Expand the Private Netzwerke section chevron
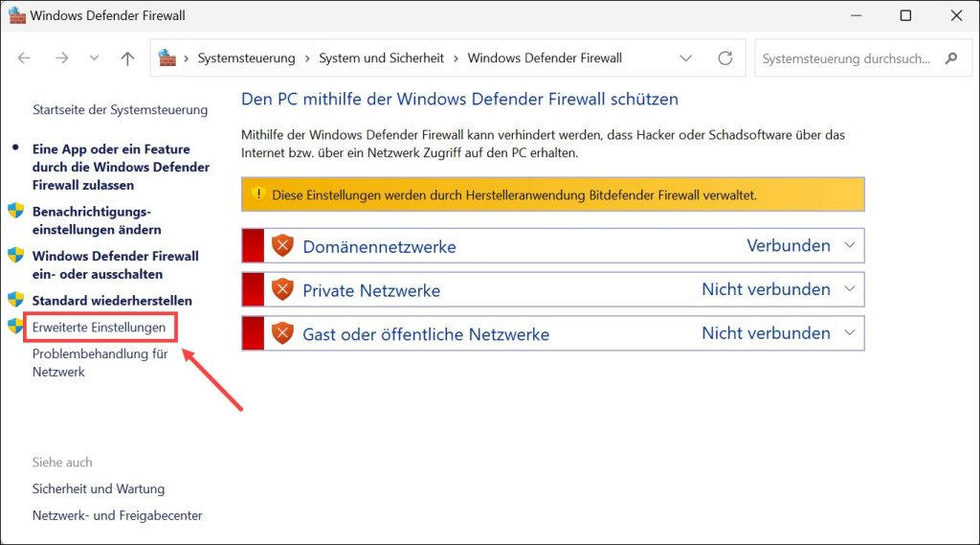This screenshot has width=980, height=545. (850, 289)
